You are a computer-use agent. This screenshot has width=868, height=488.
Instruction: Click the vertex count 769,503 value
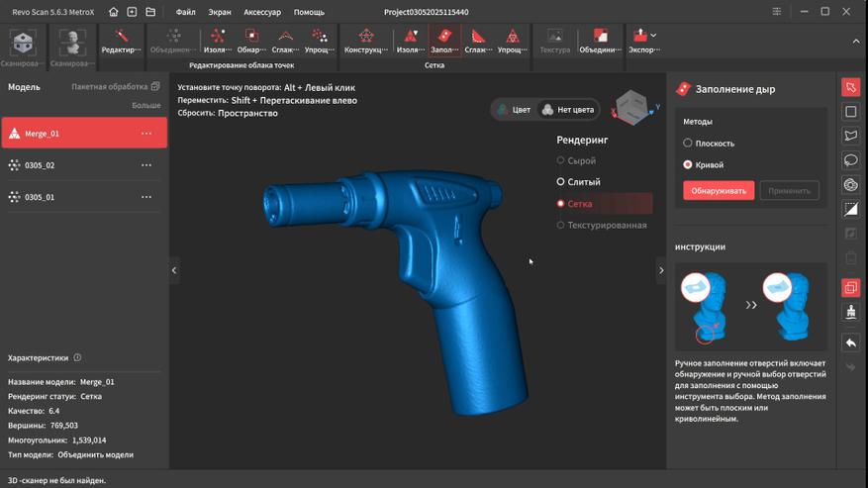tap(64, 426)
